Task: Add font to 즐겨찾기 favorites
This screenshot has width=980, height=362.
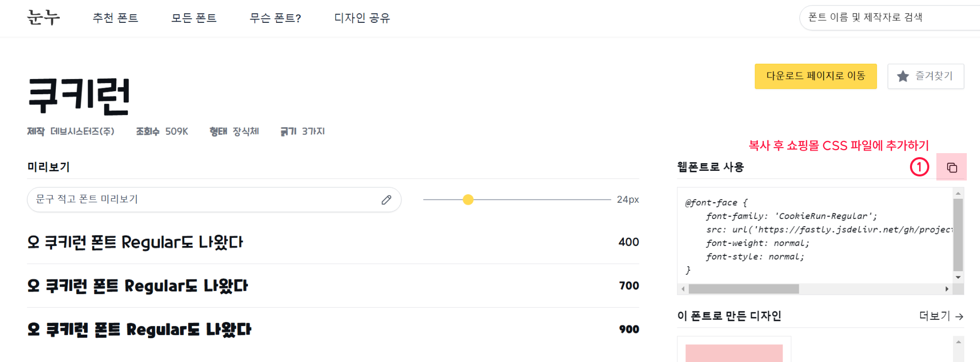Action: point(926,76)
